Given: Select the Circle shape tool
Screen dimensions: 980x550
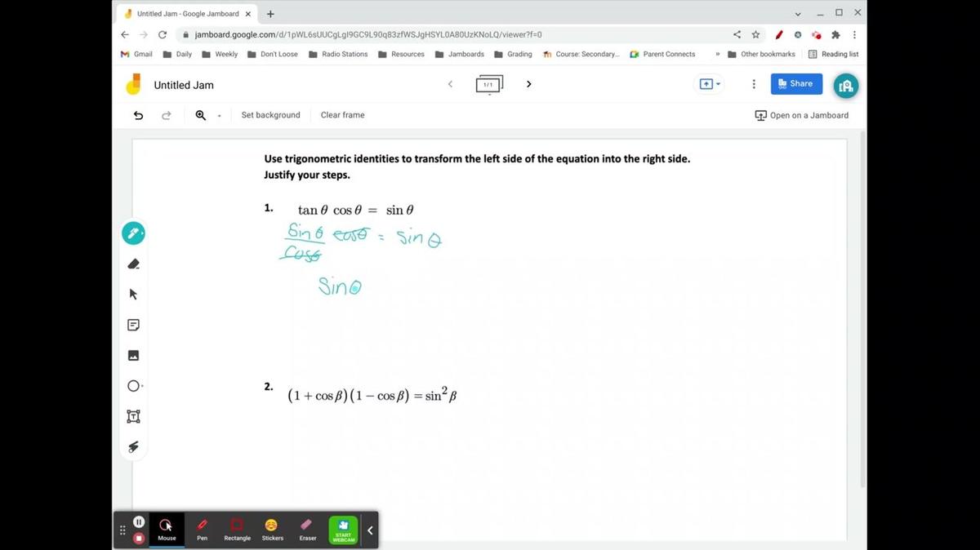Looking at the screenshot, I should [x=134, y=386].
